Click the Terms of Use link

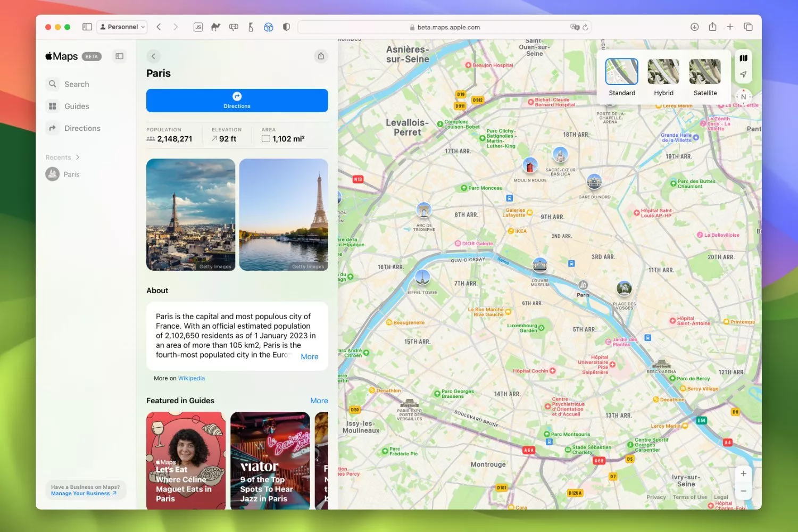[x=690, y=497]
